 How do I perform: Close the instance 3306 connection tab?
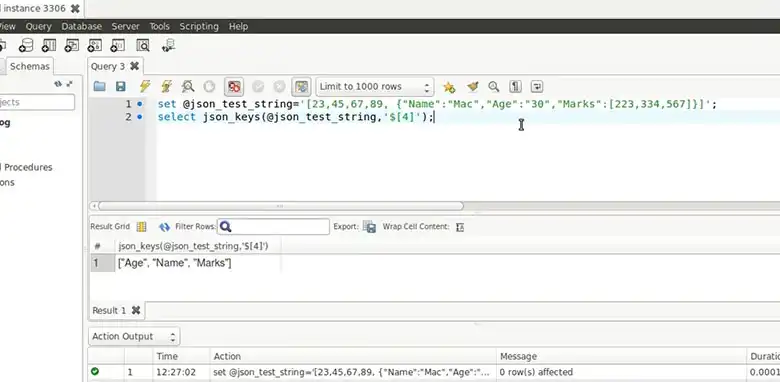point(75,8)
